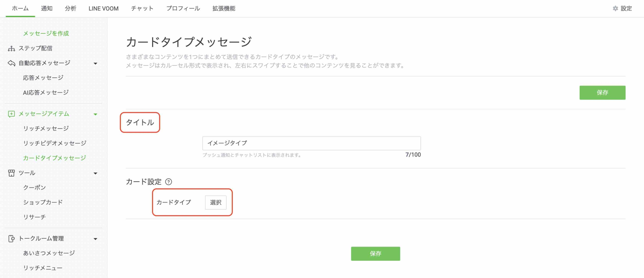Collapse the ツール section arrow
The height and width of the screenshot is (278, 644).
[95, 173]
